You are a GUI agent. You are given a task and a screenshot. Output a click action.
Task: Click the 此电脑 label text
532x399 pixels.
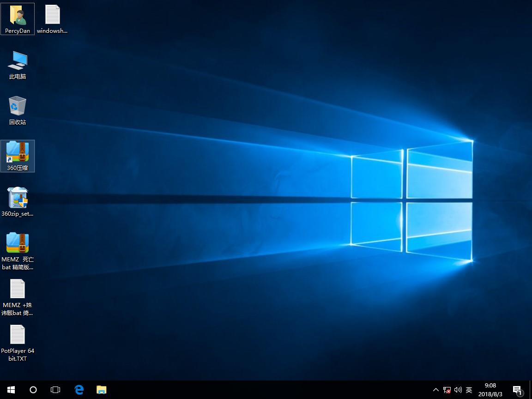pyautogui.click(x=18, y=77)
